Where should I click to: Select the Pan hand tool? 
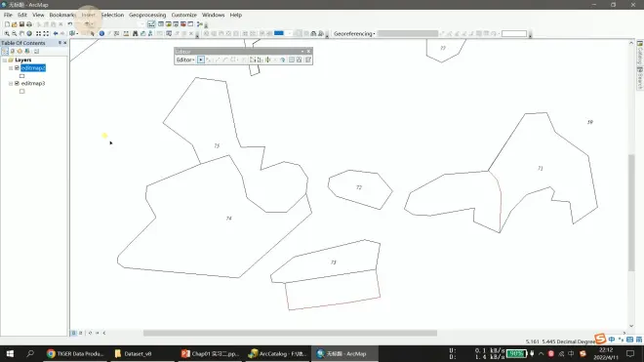click(x=21, y=34)
